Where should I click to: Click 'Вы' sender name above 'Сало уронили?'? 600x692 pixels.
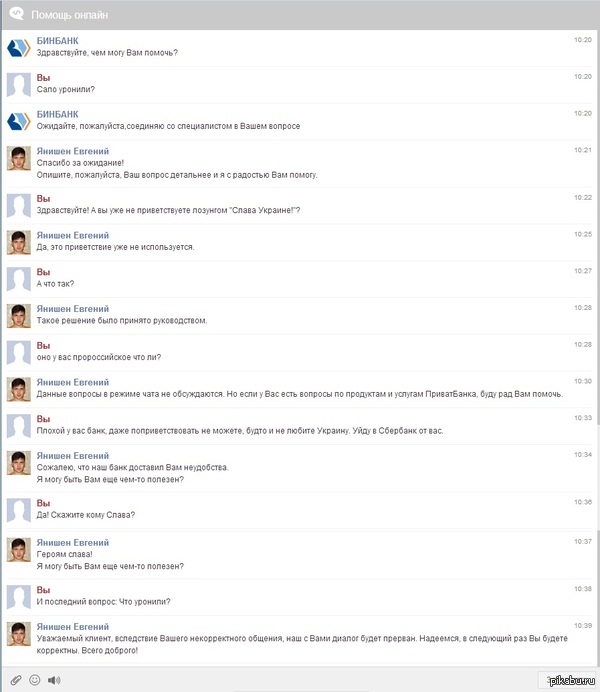point(43,77)
